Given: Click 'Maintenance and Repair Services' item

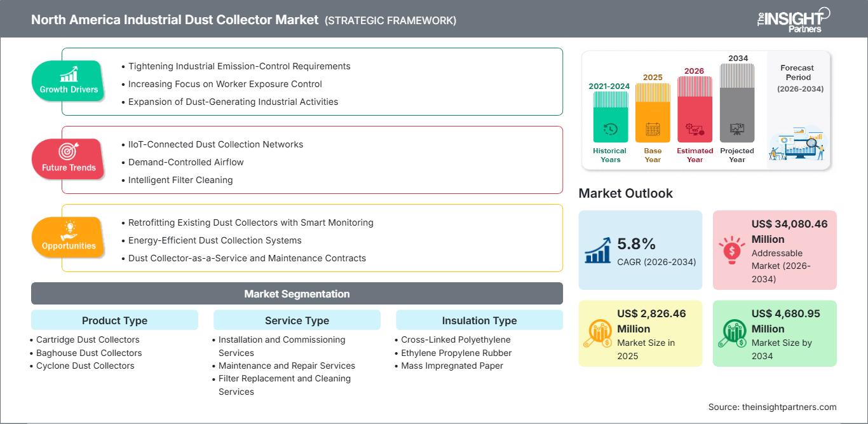Looking at the screenshot, I should 287,366.
